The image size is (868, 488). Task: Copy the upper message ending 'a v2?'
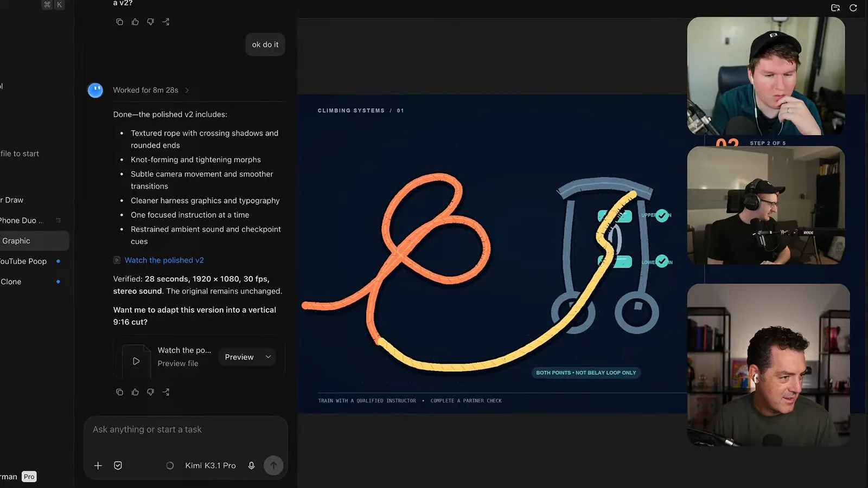pos(119,22)
